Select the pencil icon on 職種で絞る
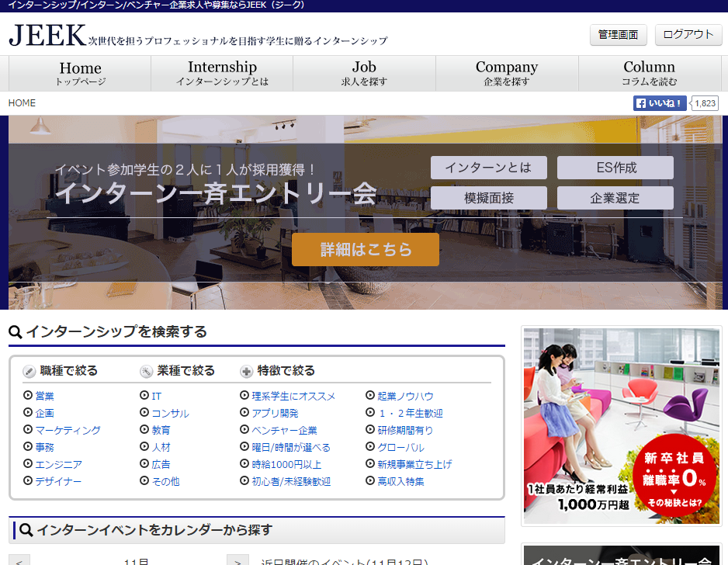Image resolution: width=728 pixels, height=565 pixels. pos(27,371)
